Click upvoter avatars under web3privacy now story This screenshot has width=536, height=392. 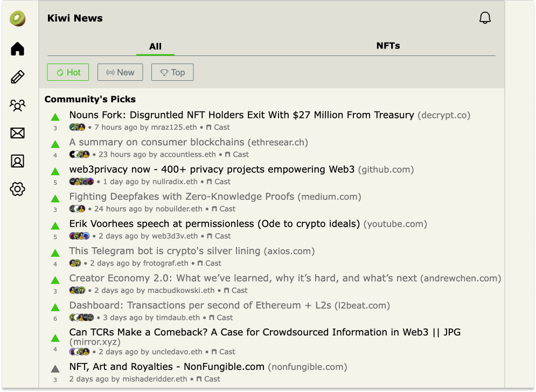pos(81,182)
